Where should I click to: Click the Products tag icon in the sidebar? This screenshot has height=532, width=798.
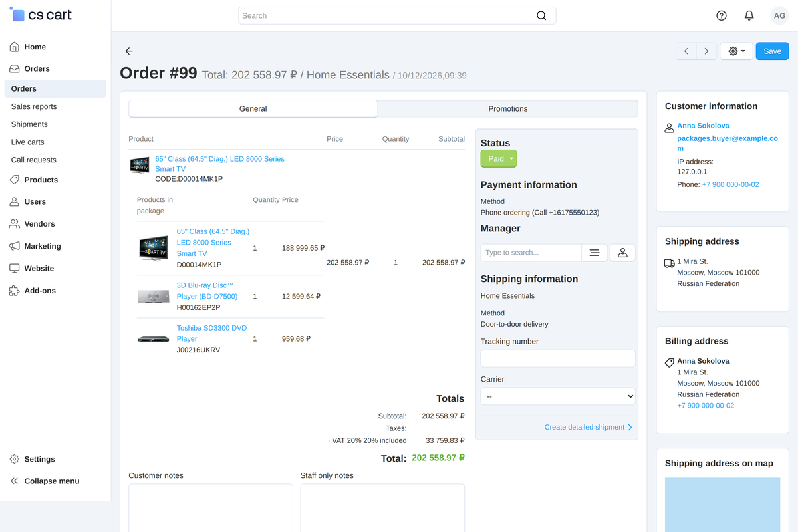[x=15, y=180]
